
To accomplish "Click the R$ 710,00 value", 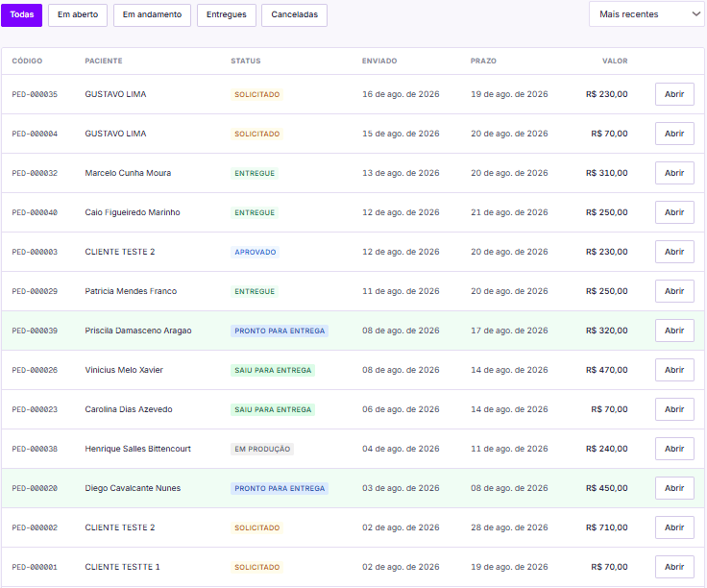I will (606, 527).
